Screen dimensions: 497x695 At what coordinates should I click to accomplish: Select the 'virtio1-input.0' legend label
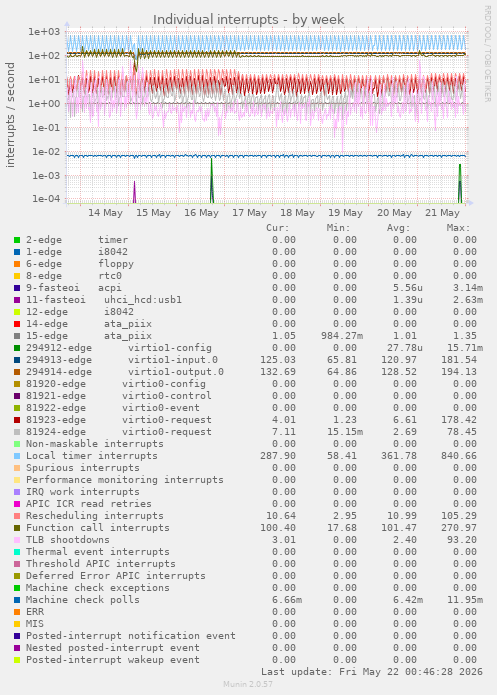pyautogui.click(x=173, y=360)
